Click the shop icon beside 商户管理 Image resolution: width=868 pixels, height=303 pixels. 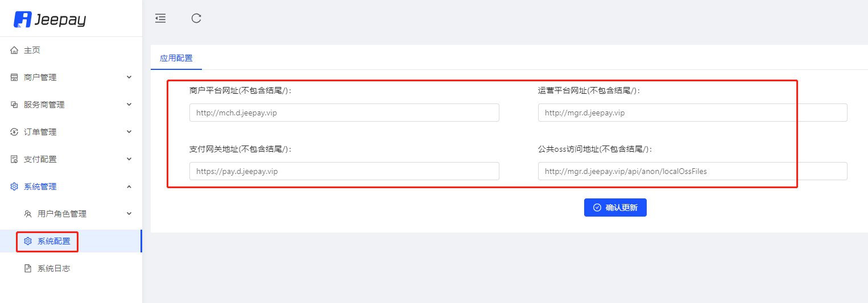(15, 77)
